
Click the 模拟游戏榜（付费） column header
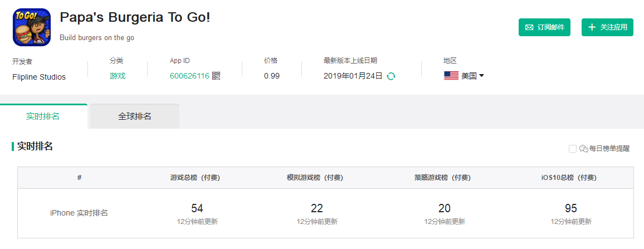315,178
